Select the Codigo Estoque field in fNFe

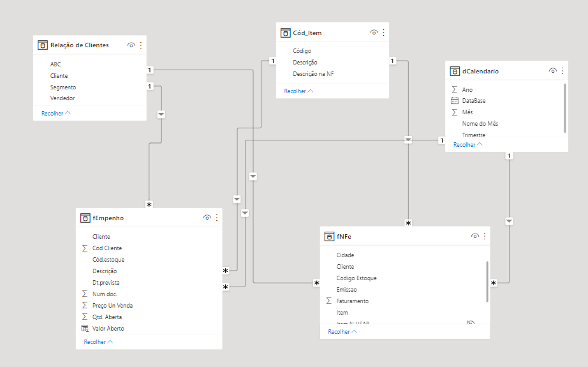(356, 278)
